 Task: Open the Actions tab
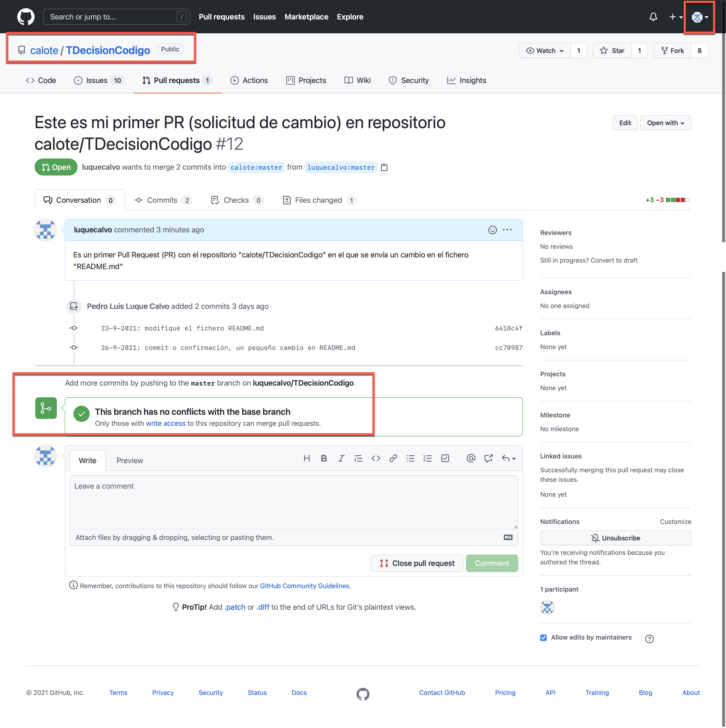pos(249,80)
